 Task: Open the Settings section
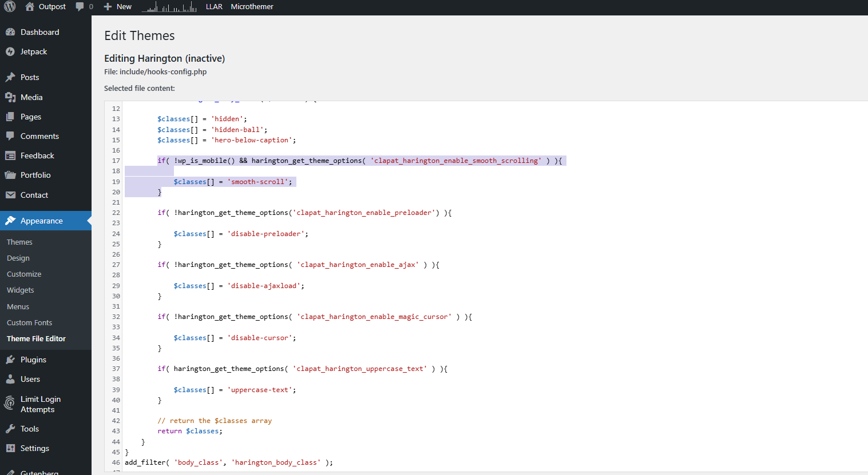coord(35,448)
